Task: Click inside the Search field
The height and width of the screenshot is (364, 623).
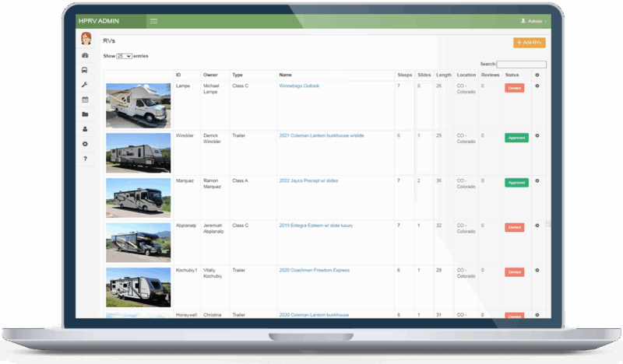Action: point(521,65)
